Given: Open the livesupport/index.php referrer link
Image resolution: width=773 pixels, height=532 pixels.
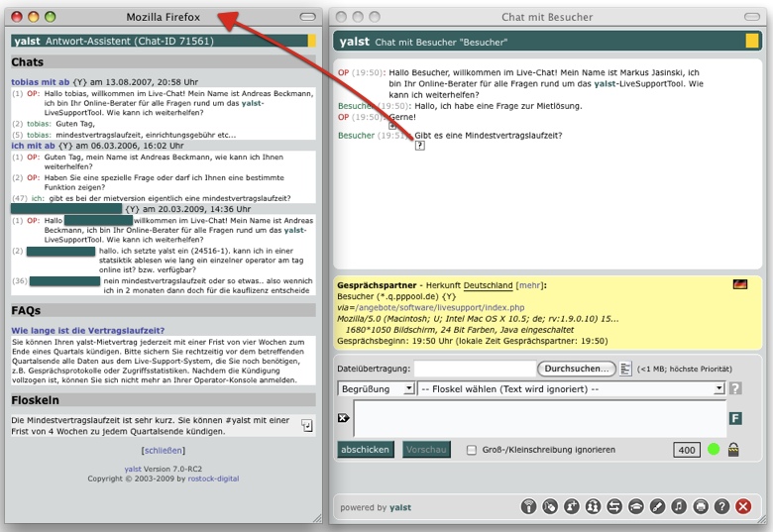Looking at the screenshot, I should (440, 307).
